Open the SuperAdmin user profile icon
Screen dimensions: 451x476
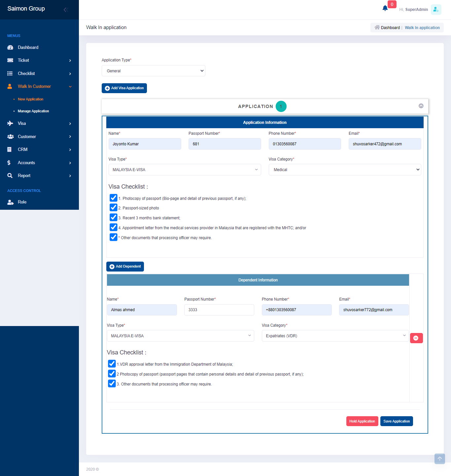436,10
